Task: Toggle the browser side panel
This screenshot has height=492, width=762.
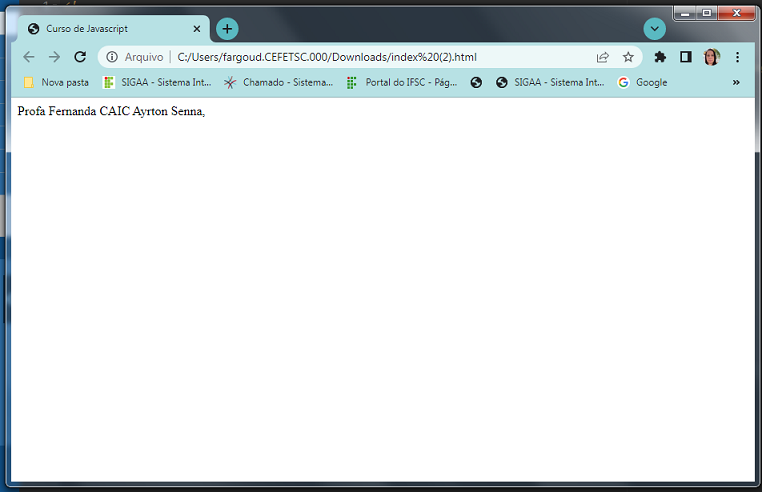Action: (685, 57)
